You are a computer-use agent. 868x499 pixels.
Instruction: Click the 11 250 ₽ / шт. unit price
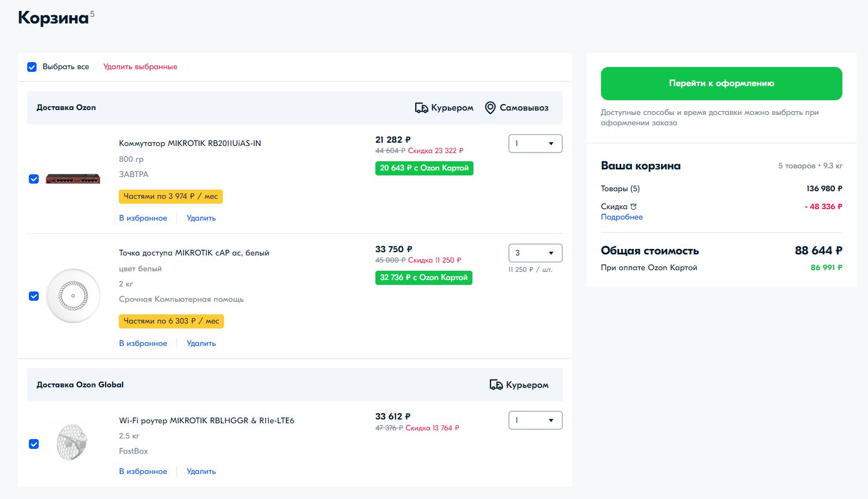pos(530,270)
